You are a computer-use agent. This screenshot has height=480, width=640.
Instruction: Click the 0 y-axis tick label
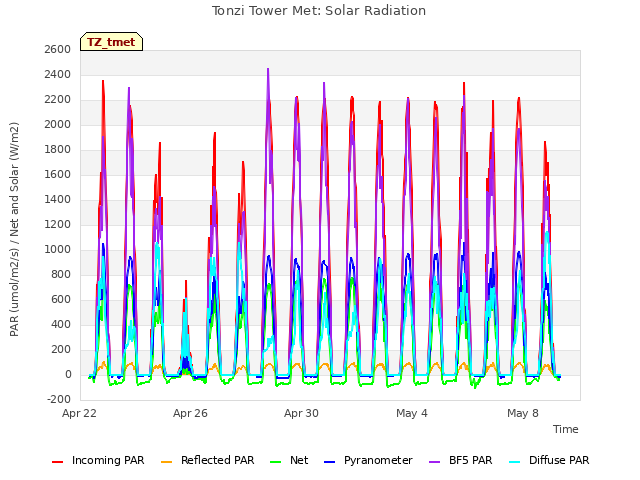pyautogui.click(x=68, y=374)
